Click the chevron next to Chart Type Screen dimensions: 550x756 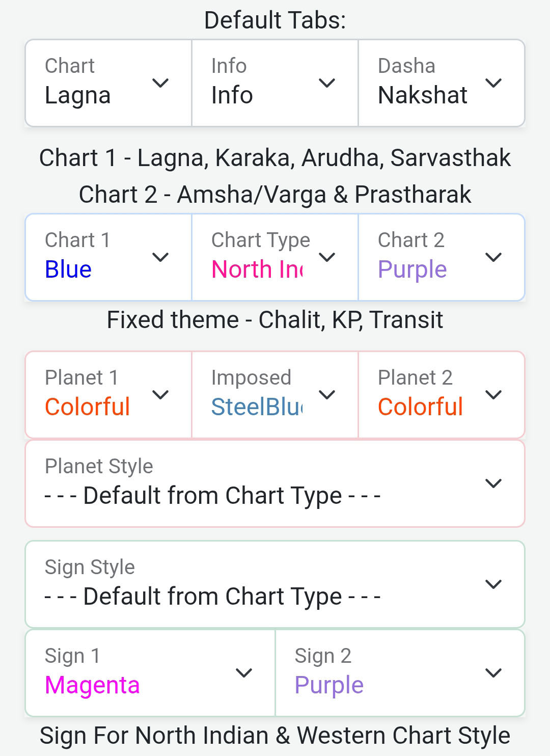[327, 257]
